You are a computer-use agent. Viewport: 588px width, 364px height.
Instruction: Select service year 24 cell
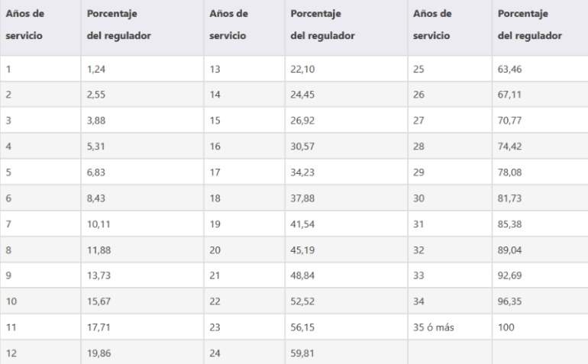244,353
